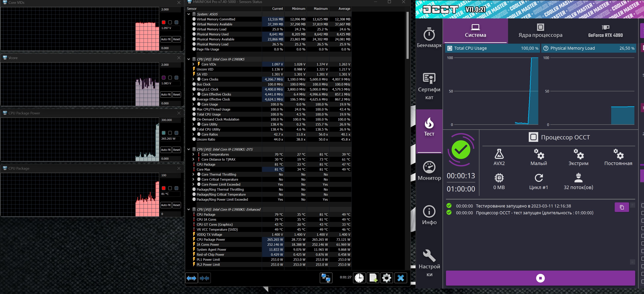Expand the Core Clocks sensor row
The height and width of the screenshot is (294, 644).
pos(193,79)
